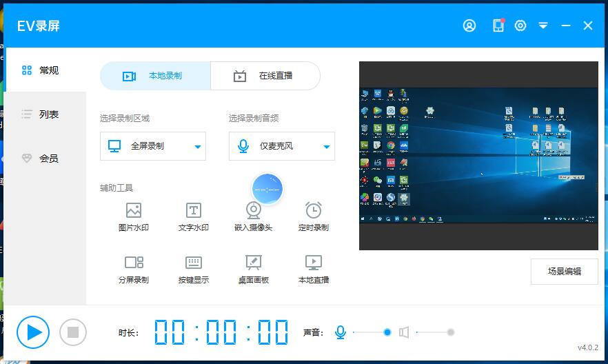
Task: Select the 本地录制 local recording mode
Action: (x=155, y=76)
